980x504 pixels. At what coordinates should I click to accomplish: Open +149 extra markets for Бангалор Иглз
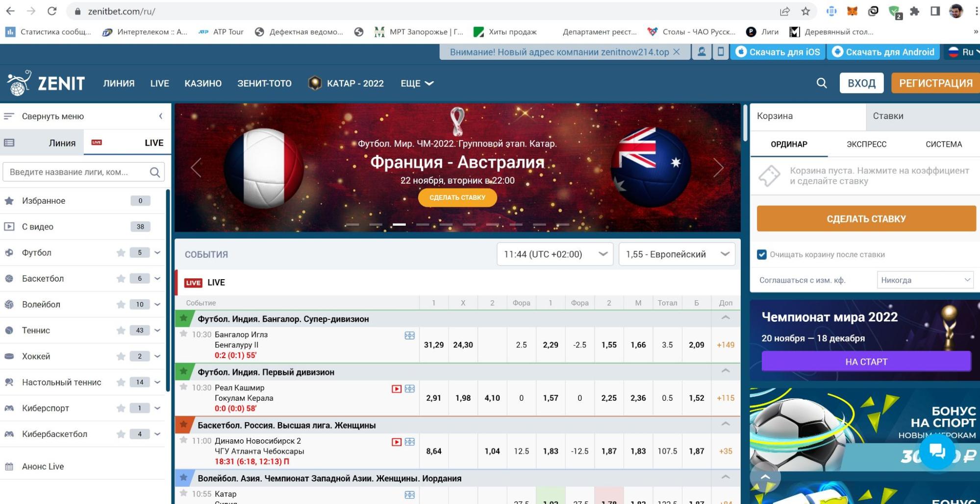pyautogui.click(x=726, y=345)
